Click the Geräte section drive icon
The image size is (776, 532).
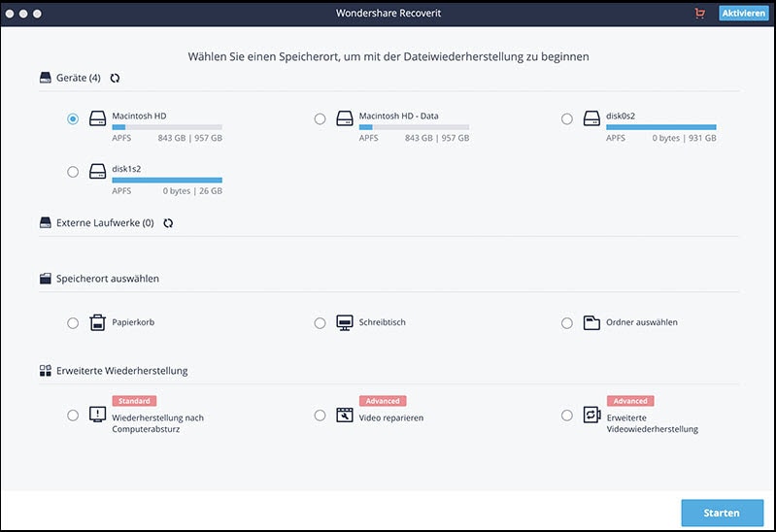coord(45,78)
